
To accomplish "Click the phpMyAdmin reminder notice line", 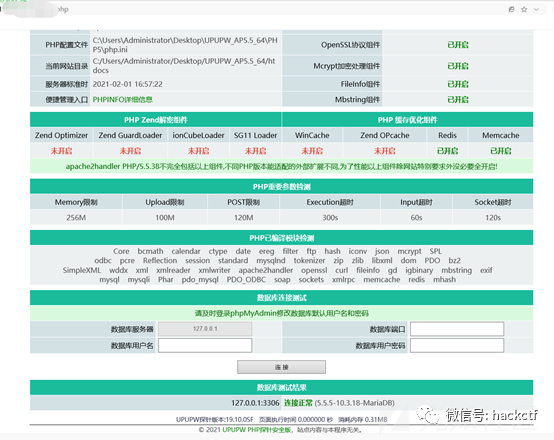I will (282, 313).
